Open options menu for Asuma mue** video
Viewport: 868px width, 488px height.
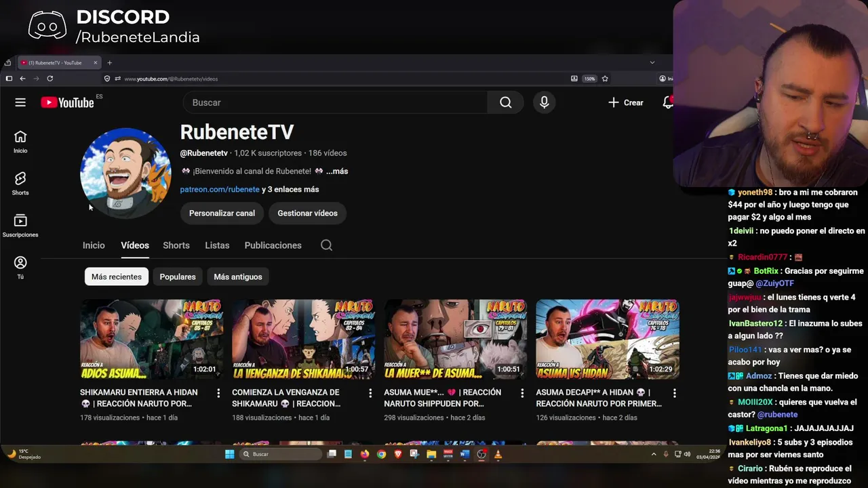(522, 393)
